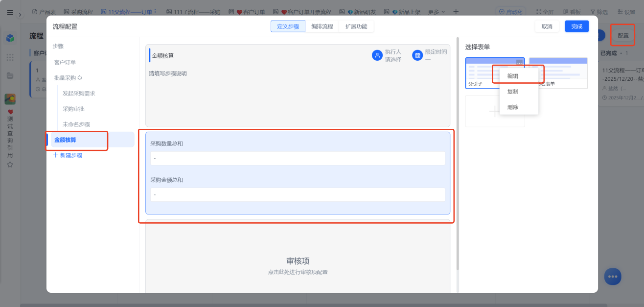Choose 复制 from the context menu
Screen dimensions: 644x307
tap(519, 92)
